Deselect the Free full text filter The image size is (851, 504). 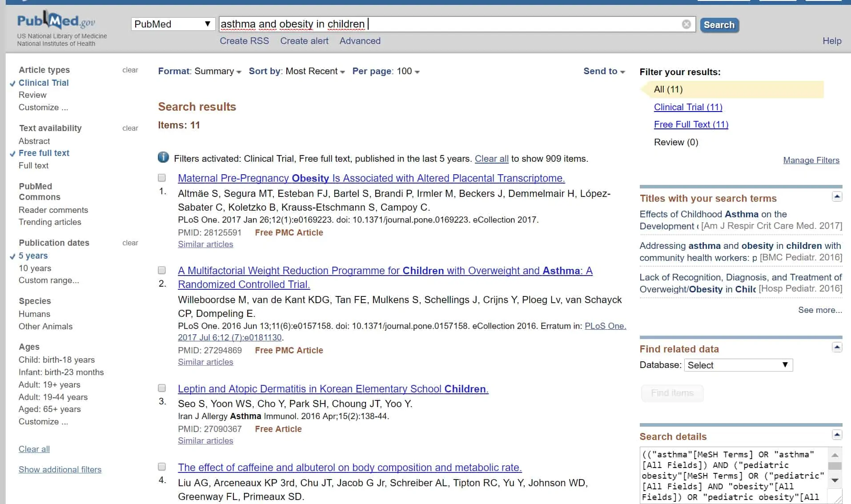(44, 153)
